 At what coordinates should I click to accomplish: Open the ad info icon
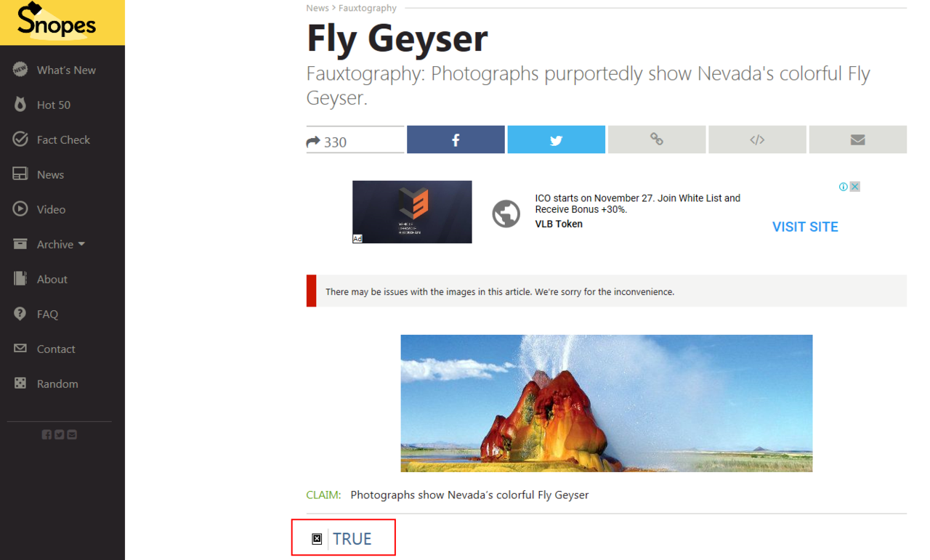pos(844,187)
